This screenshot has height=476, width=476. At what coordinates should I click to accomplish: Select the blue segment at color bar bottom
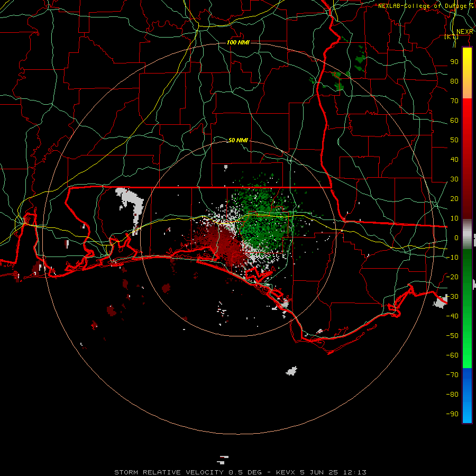467,396
